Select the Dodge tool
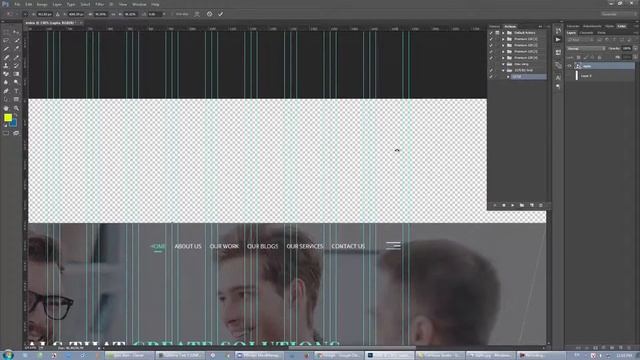The width and height of the screenshot is (640, 360). point(16,82)
